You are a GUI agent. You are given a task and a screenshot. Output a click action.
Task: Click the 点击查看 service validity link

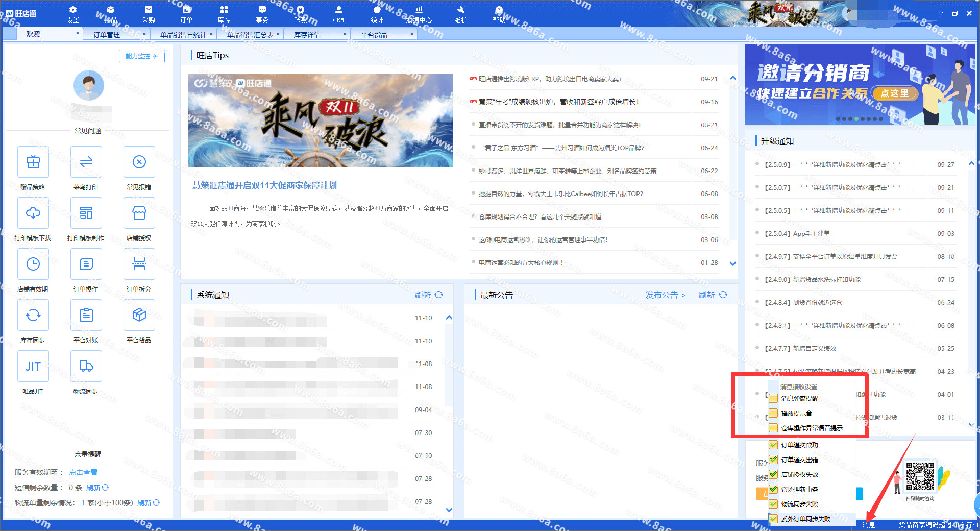(x=83, y=472)
